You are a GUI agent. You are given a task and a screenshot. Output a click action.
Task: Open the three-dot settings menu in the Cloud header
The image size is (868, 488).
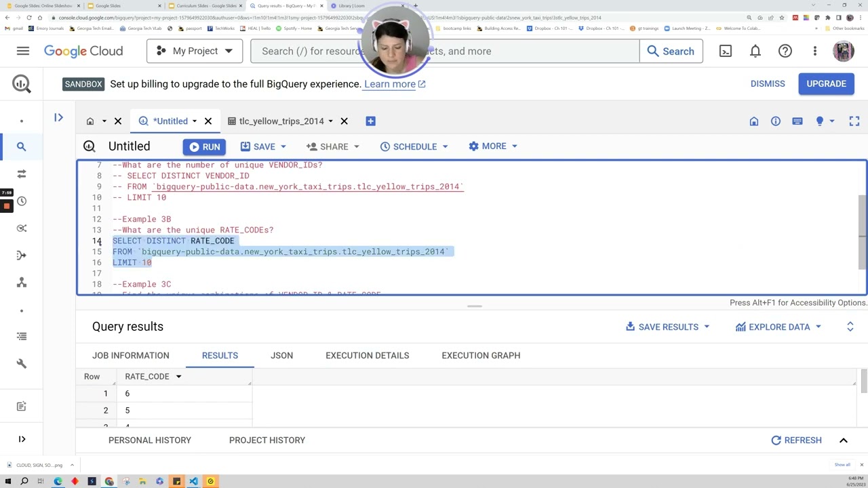pyautogui.click(x=815, y=51)
